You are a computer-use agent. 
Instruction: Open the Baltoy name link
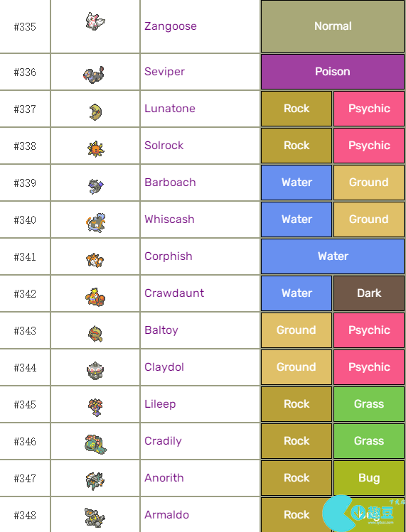point(161,330)
